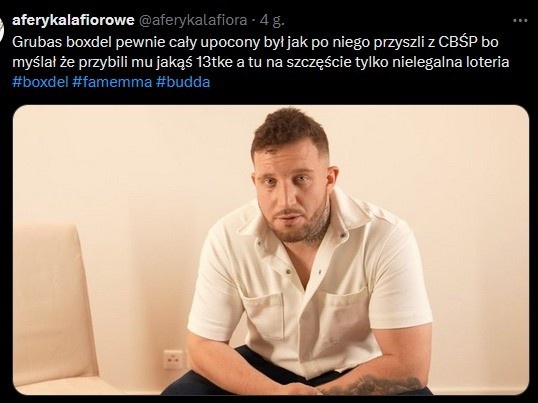Click the beige chair in the photo

(x=53, y=309)
